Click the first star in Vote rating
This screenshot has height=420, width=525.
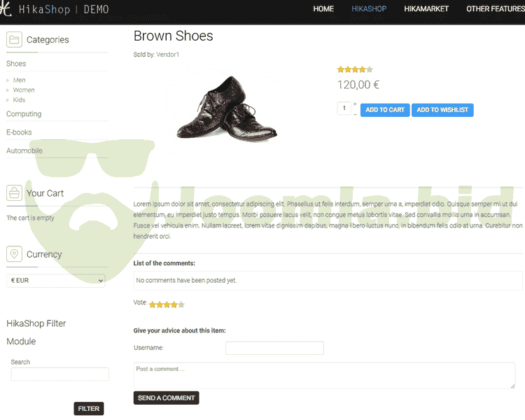152,304
